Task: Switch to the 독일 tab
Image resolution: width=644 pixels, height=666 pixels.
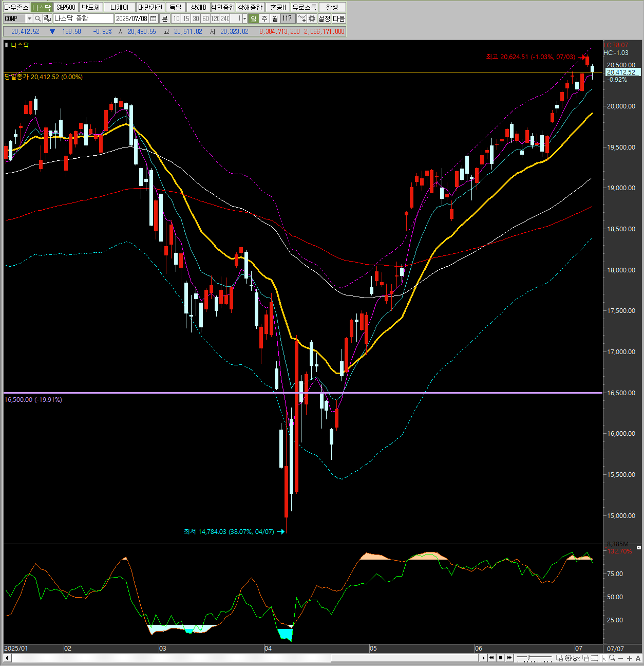Action: pos(176,7)
